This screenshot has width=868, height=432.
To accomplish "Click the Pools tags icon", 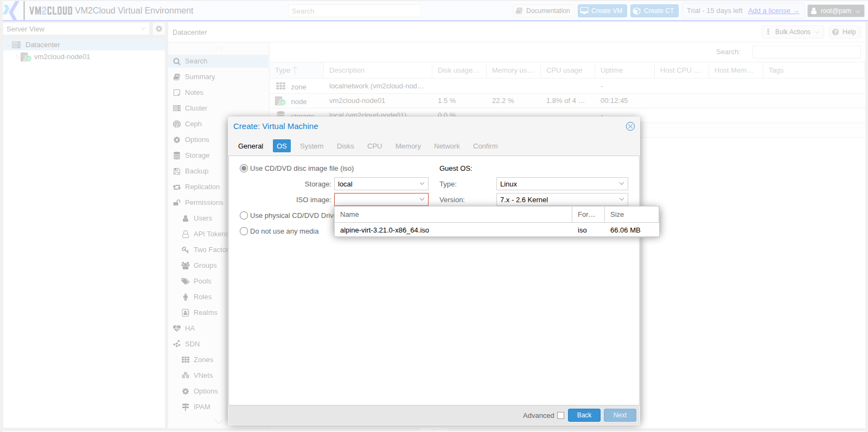I will coord(186,281).
